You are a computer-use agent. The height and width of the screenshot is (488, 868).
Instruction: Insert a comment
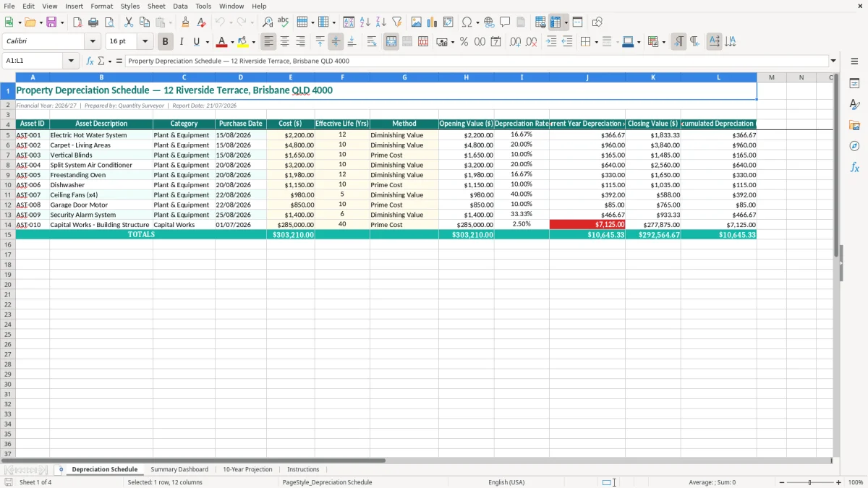(x=505, y=22)
